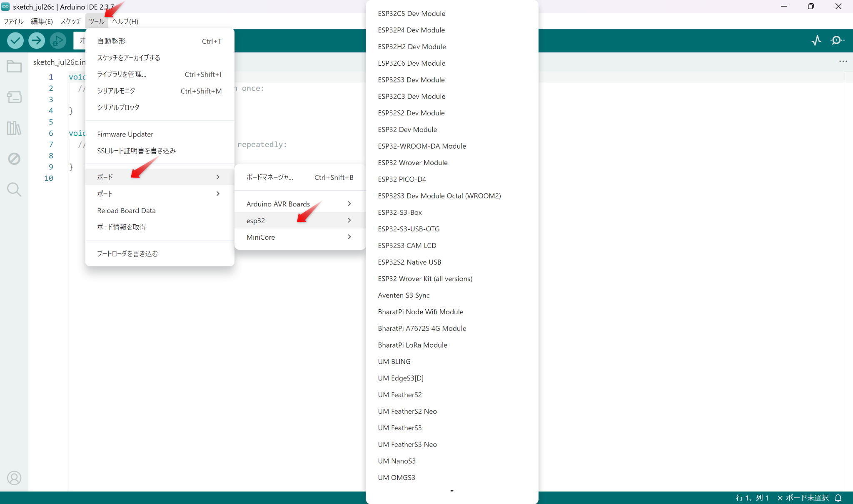Launch Firmware Updater from the menu
The width and height of the screenshot is (853, 504).
click(x=160, y=134)
